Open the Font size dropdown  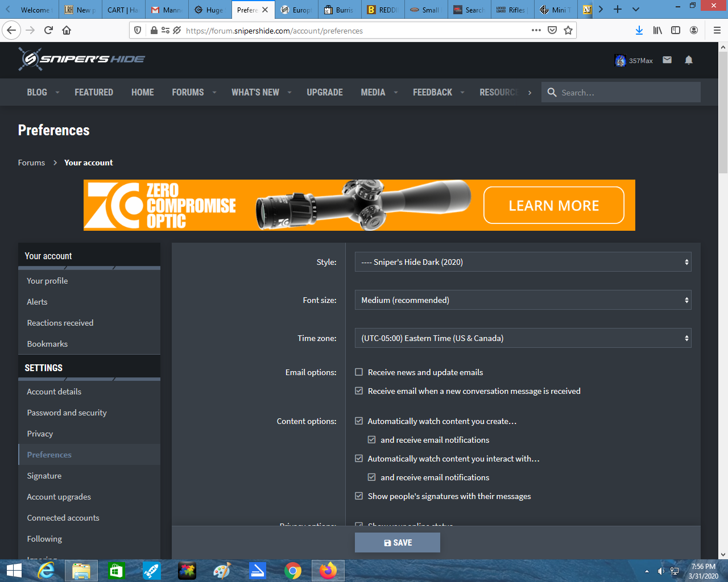click(523, 300)
